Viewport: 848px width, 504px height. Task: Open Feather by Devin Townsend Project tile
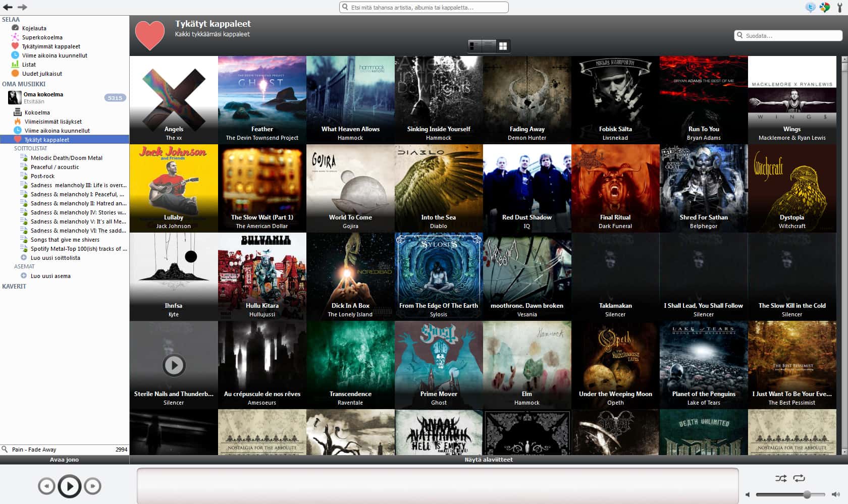tap(262, 100)
